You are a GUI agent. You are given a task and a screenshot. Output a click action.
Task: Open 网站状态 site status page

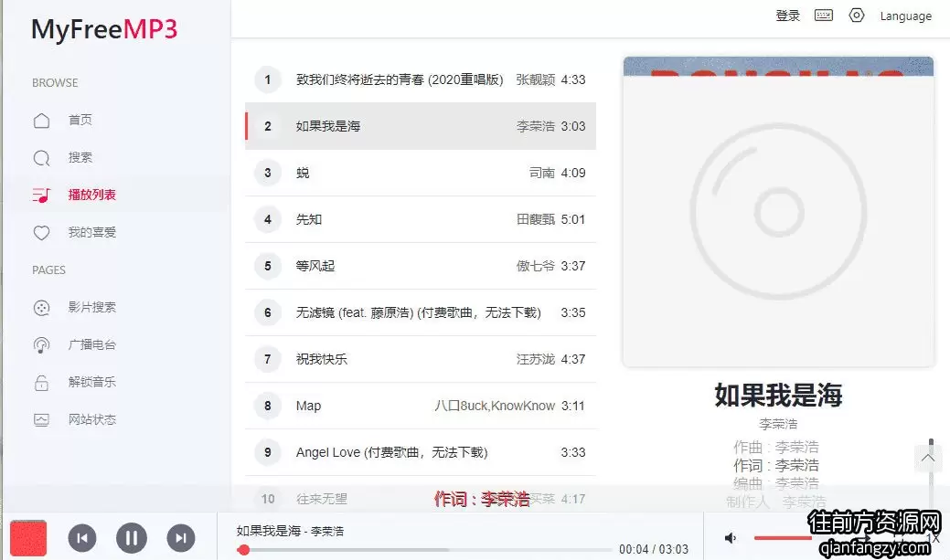[91, 419]
